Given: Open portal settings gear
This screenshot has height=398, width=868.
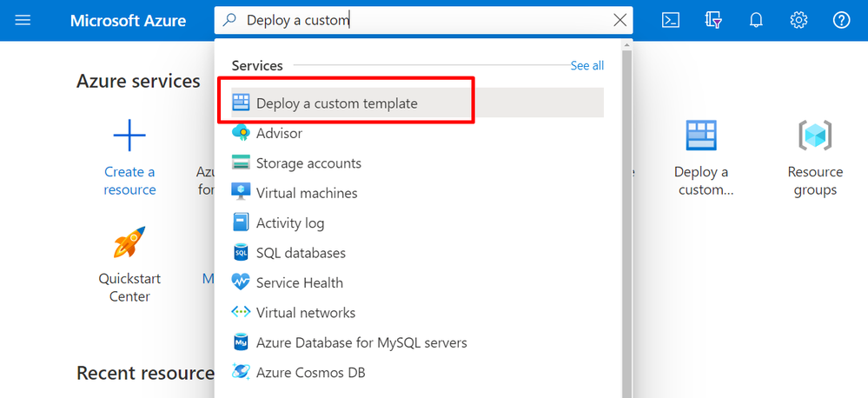Looking at the screenshot, I should tap(798, 20).
